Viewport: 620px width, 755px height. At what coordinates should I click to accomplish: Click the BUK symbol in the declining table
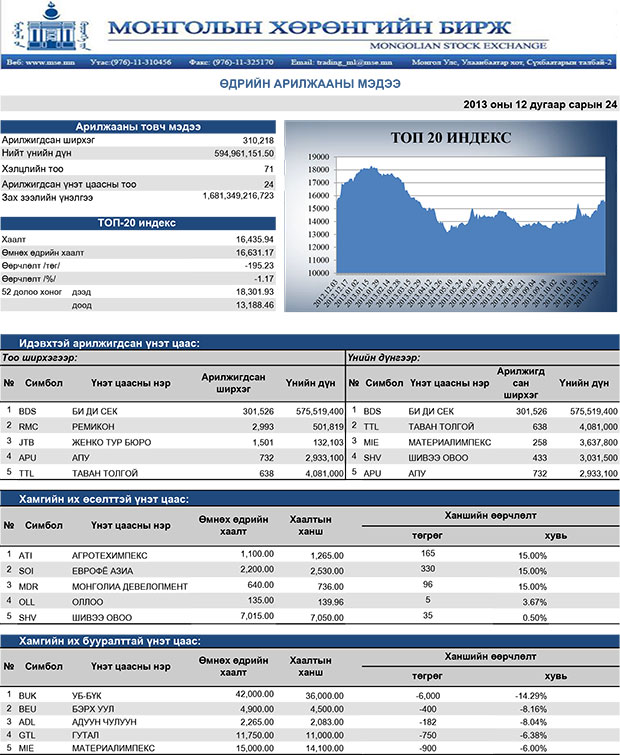27,694
